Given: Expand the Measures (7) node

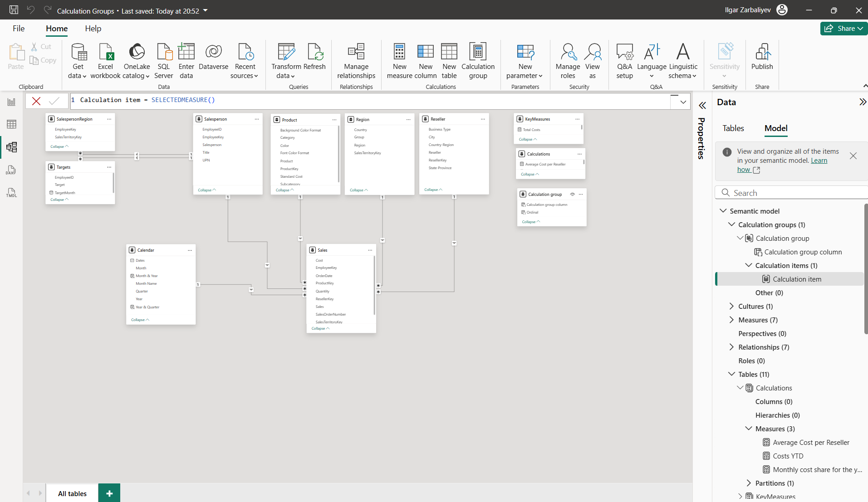Looking at the screenshot, I should (x=731, y=320).
